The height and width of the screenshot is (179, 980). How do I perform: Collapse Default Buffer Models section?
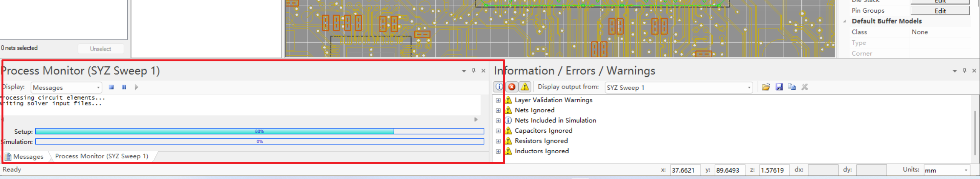tap(844, 21)
